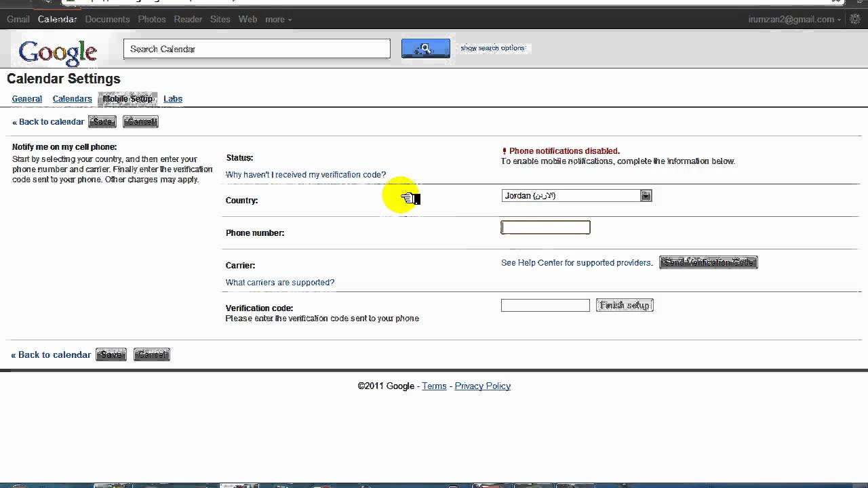The image size is (868, 488).
Task: Click the Google logo
Action: tap(58, 52)
